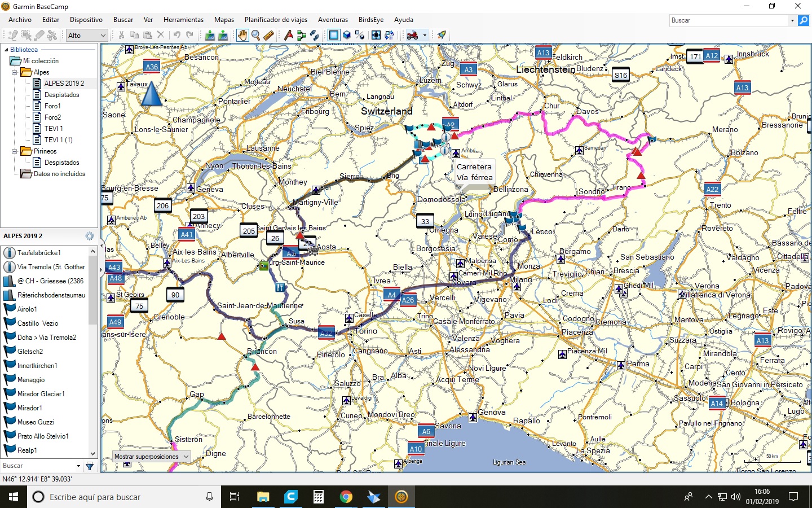
Task: Click the list scrollbar down arrow
Action: (93, 453)
